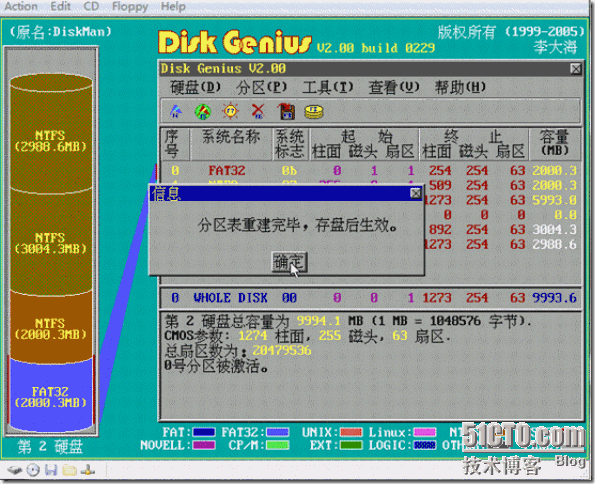Open the 硬盘(D) menu
Image resolution: width=595 pixels, height=484 pixels.
tap(195, 87)
